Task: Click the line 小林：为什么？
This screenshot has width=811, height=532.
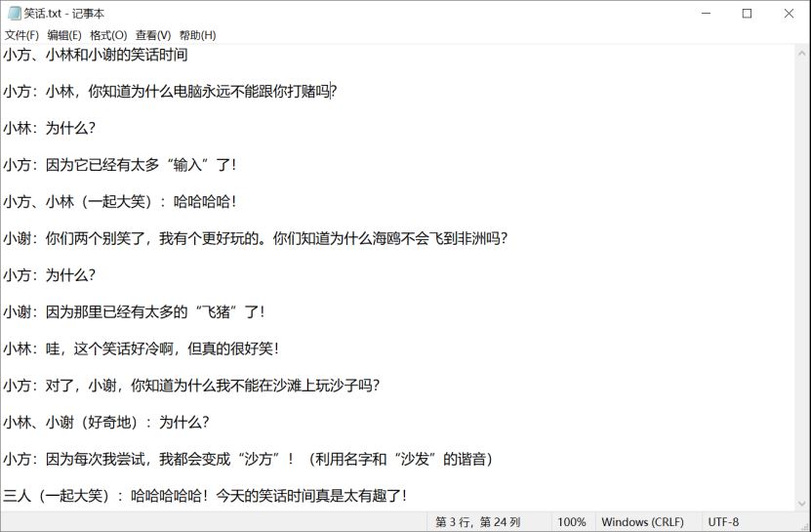Action: click(49, 128)
